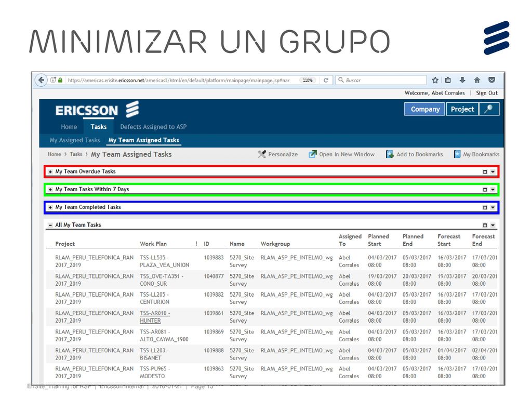The image size is (532, 399).
Task: Click the Personalize tools icon
Action: pyautogui.click(x=262, y=154)
